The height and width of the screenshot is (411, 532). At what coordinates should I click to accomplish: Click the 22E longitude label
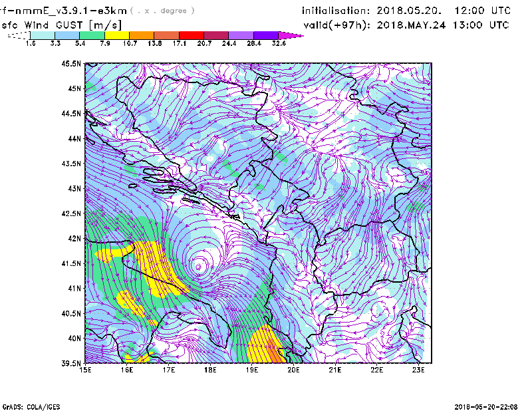coord(376,370)
